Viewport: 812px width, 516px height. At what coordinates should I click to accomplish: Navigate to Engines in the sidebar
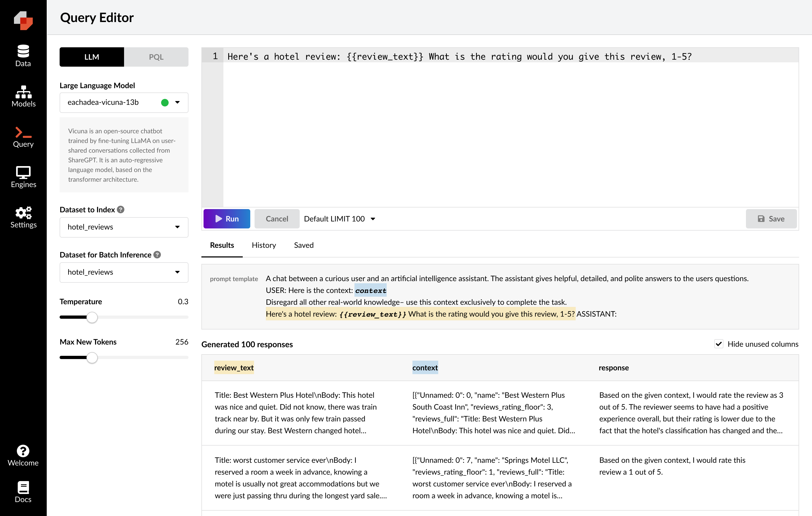(x=23, y=177)
